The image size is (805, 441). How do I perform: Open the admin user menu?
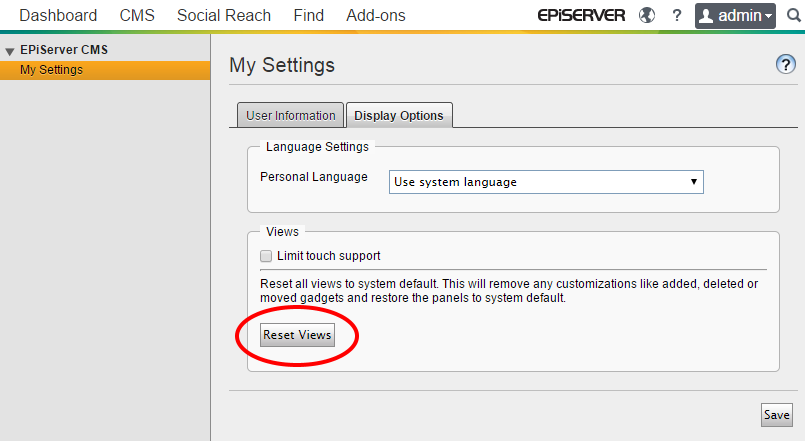(x=735, y=15)
